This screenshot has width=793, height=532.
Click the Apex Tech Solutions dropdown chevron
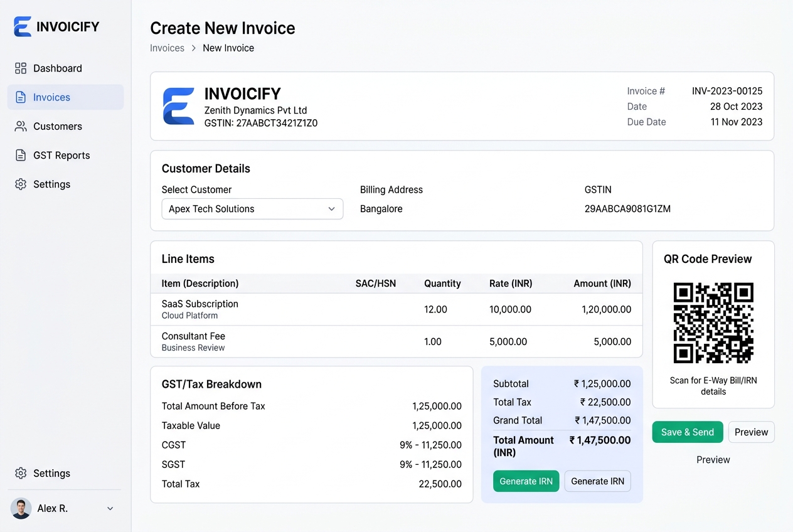[331, 209]
